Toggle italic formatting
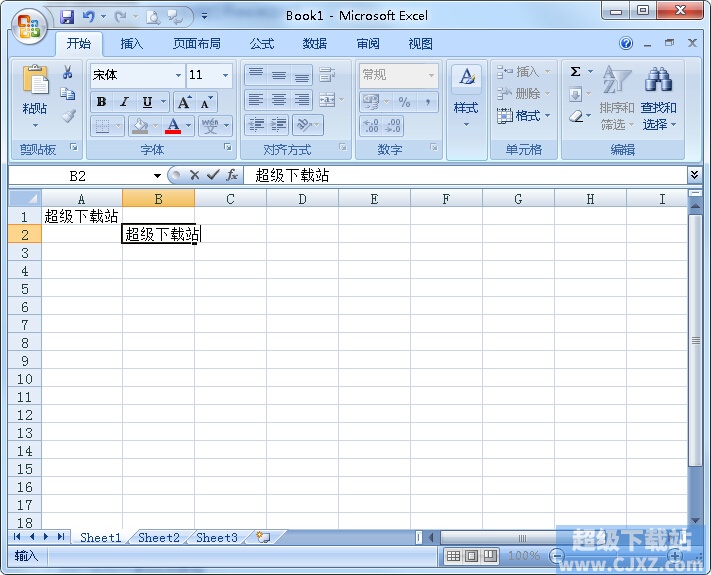The width and height of the screenshot is (711, 575). coord(124,102)
